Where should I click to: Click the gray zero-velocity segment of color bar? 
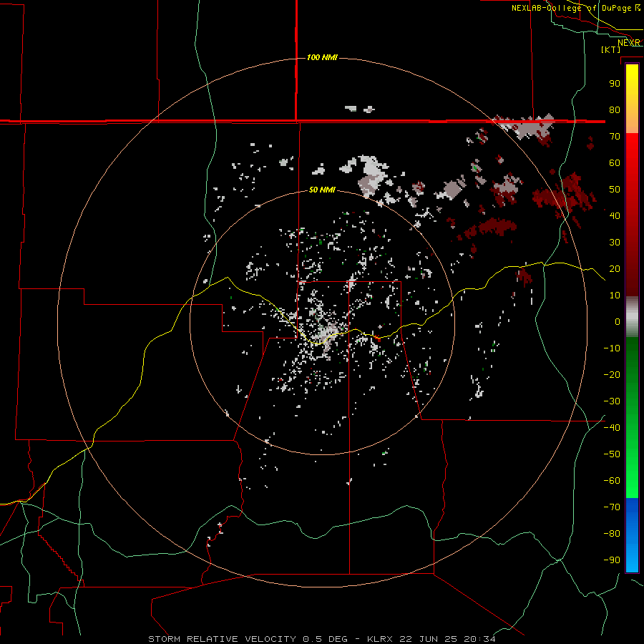[x=632, y=317]
